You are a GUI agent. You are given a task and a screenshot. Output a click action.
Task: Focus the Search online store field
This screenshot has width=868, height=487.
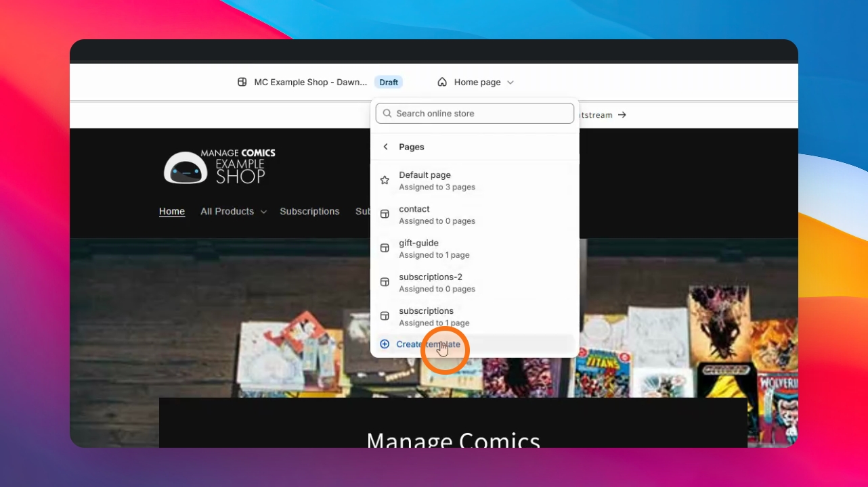[475, 114]
